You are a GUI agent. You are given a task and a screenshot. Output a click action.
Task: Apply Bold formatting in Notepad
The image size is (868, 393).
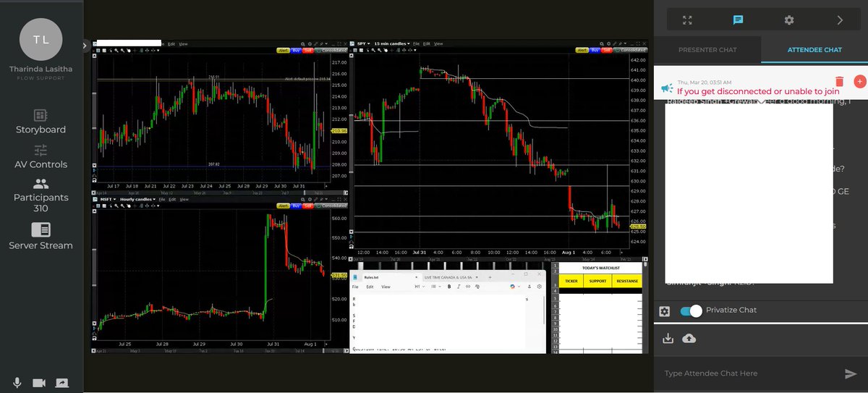(x=449, y=287)
